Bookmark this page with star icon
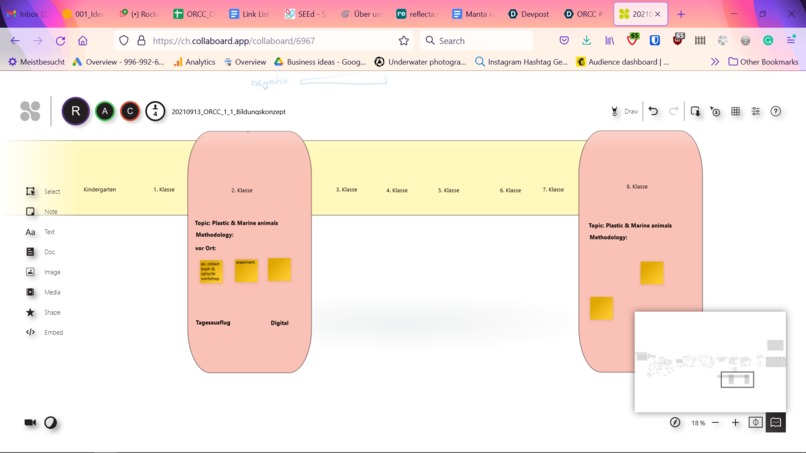The image size is (806, 453). (x=404, y=41)
